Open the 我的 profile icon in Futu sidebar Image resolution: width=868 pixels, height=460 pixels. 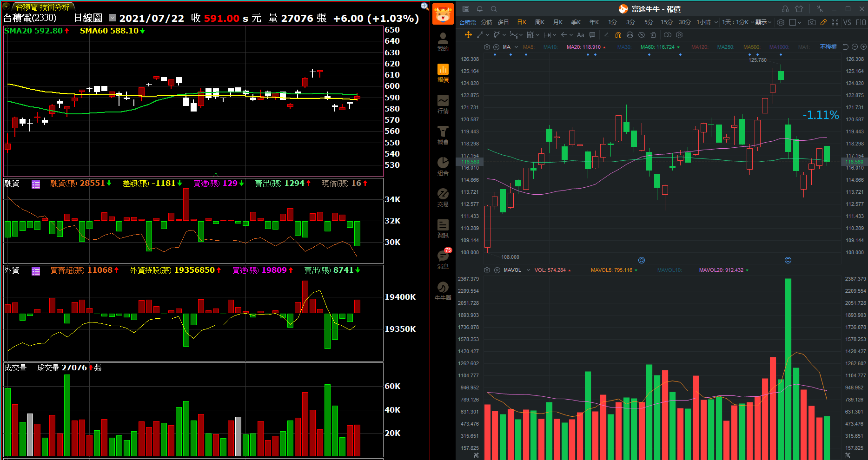tap(443, 41)
